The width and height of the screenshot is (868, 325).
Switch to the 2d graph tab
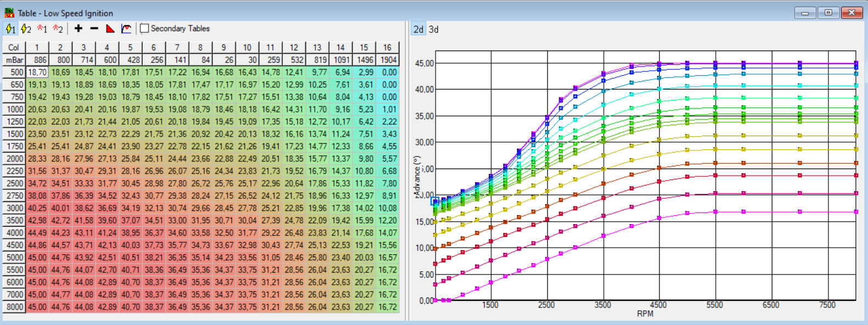tap(419, 29)
